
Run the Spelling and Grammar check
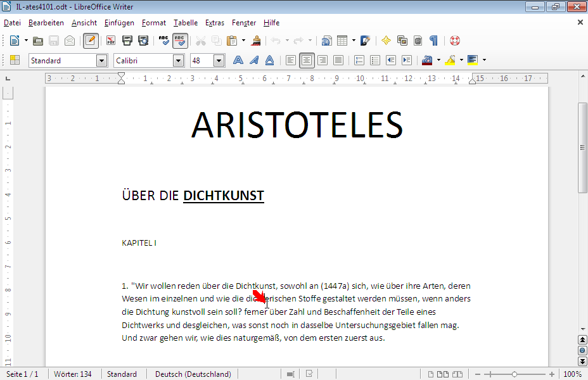point(164,41)
